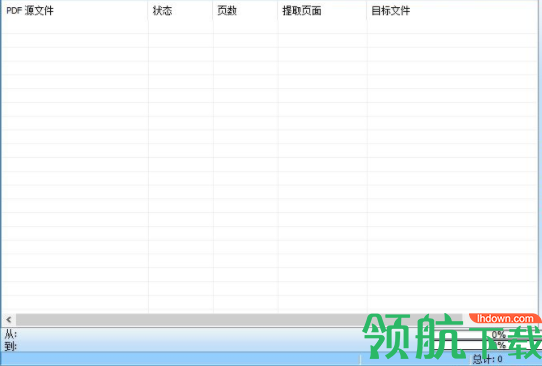This screenshot has width=542, height=366.
Task: Click the 到: label in status area
Action: click(x=10, y=346)
